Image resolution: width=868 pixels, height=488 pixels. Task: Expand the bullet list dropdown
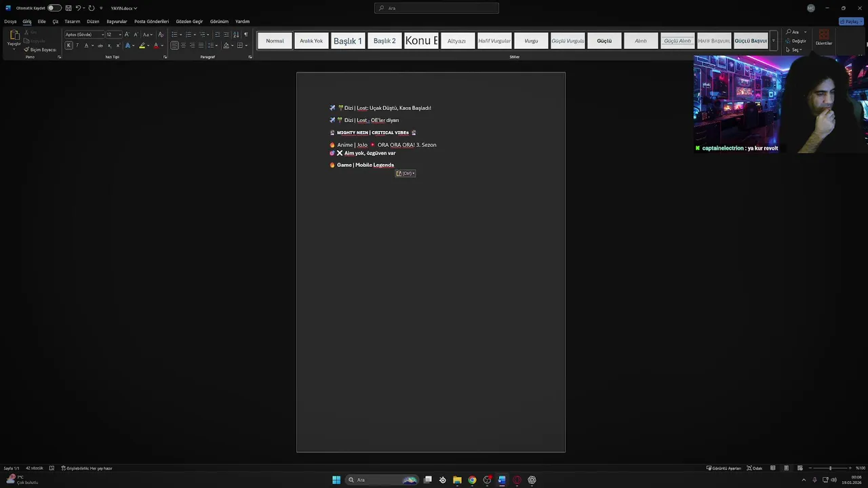[181, 35]
